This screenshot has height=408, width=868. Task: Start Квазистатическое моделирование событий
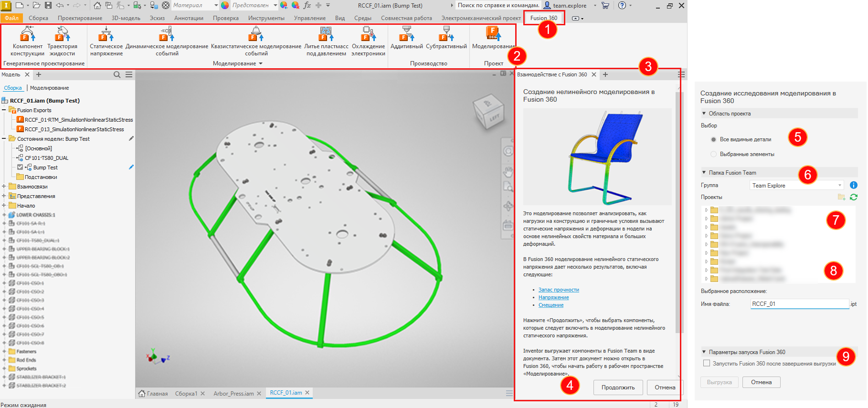pos(256,42)
